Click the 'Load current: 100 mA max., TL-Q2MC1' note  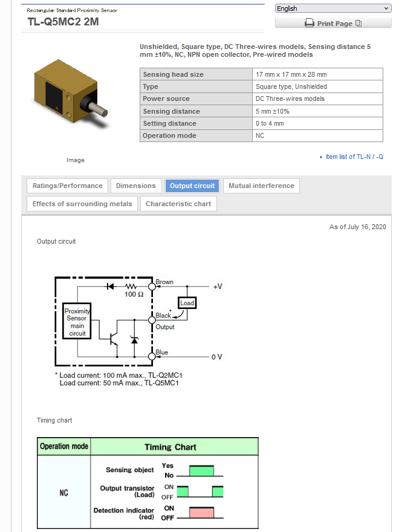coord(121,375)
